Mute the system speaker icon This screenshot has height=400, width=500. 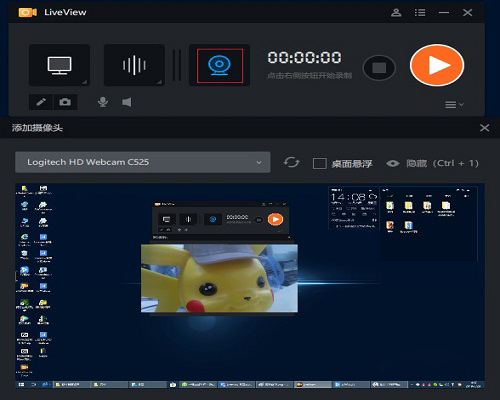(x=127, y=102)
